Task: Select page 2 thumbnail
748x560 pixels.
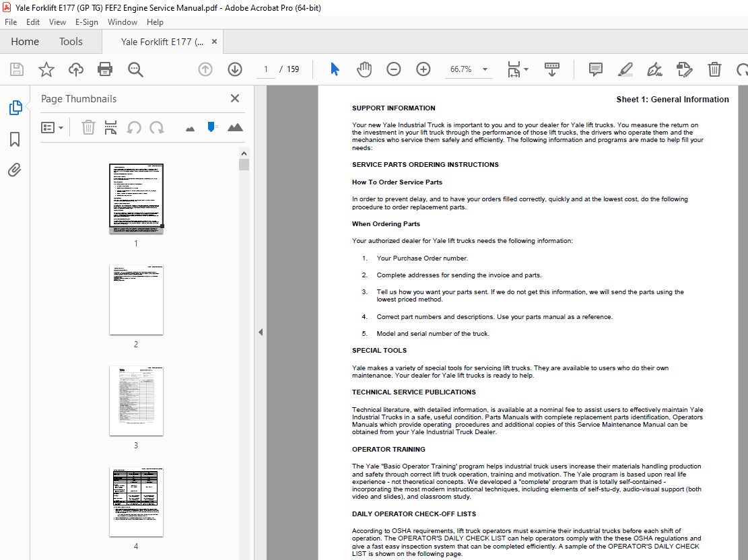Action: tap(137, 300)
